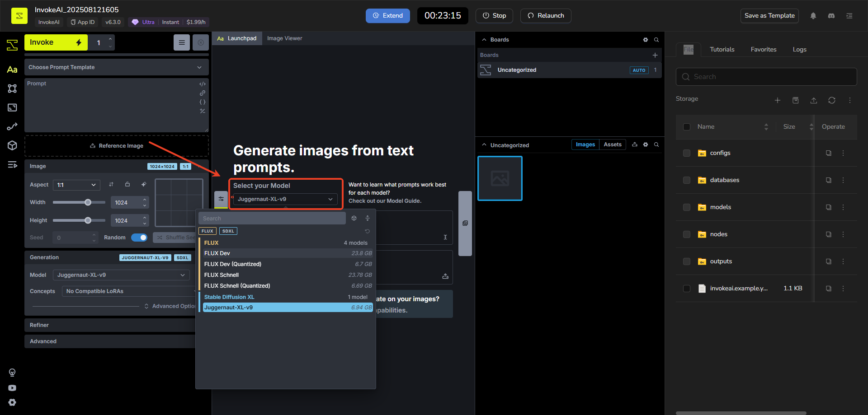The height and width of the screenshot is (415, 868).
Task: Open the Select your Model dropdown
Action: pos(285,199)
